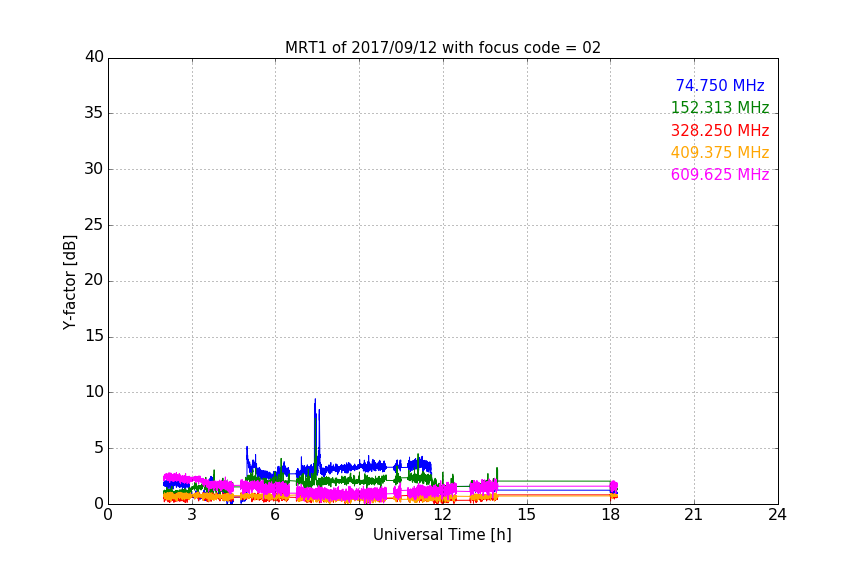Click the y-axis tick label '25'
This screenshot has height=576, width=864.
point(94,225)
